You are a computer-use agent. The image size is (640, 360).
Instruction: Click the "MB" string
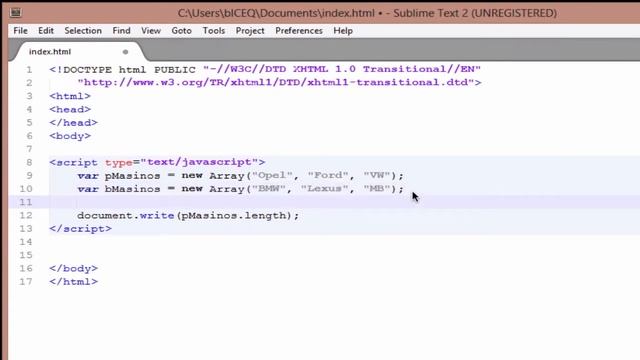pyautogui.click(x=377, y=189)
